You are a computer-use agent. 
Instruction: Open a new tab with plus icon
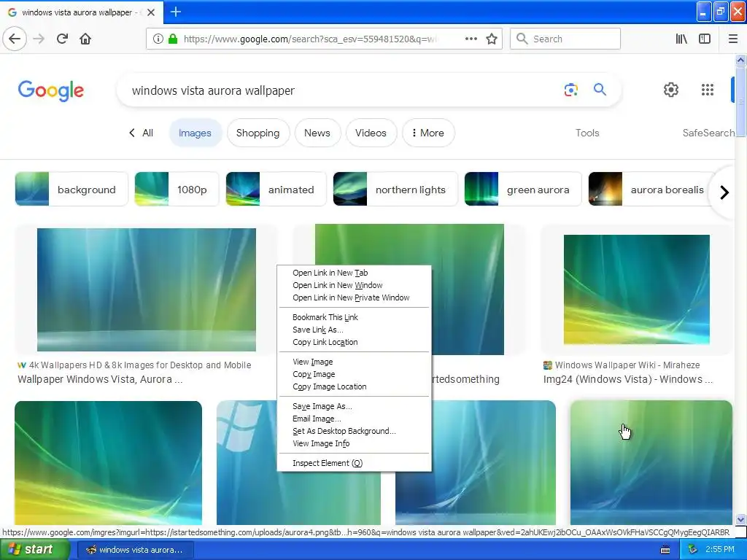(175, 12)
